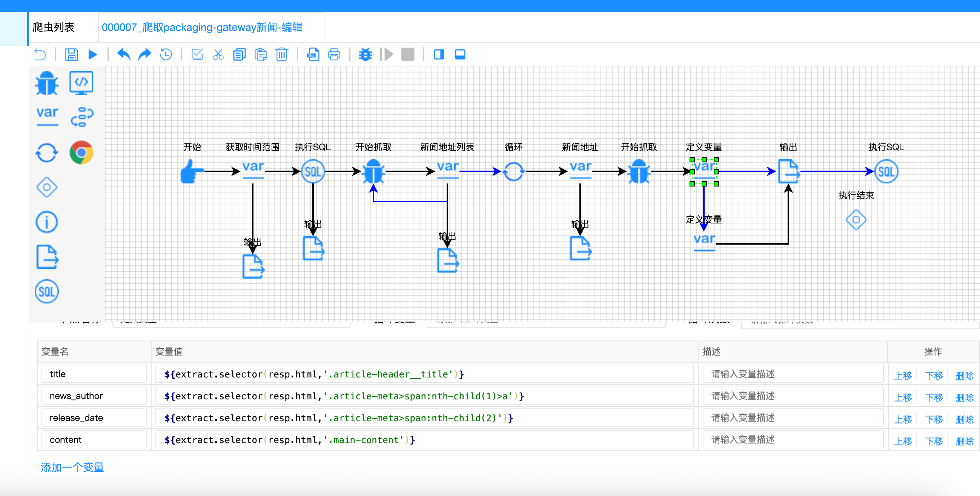The height and width of the screenshot is (496, 980).
Task: Toggle the bottom panel view icon
Action: click(460, 55)
